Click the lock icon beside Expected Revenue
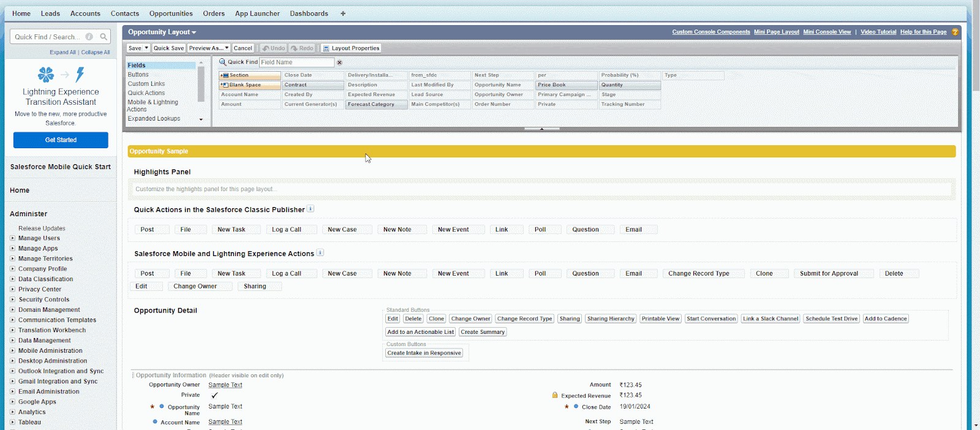 [555, 396]
